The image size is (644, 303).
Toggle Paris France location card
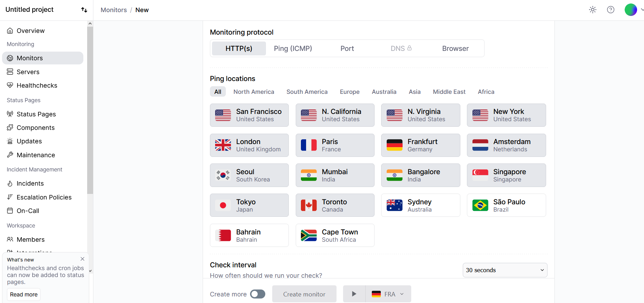tap(335, 145)
